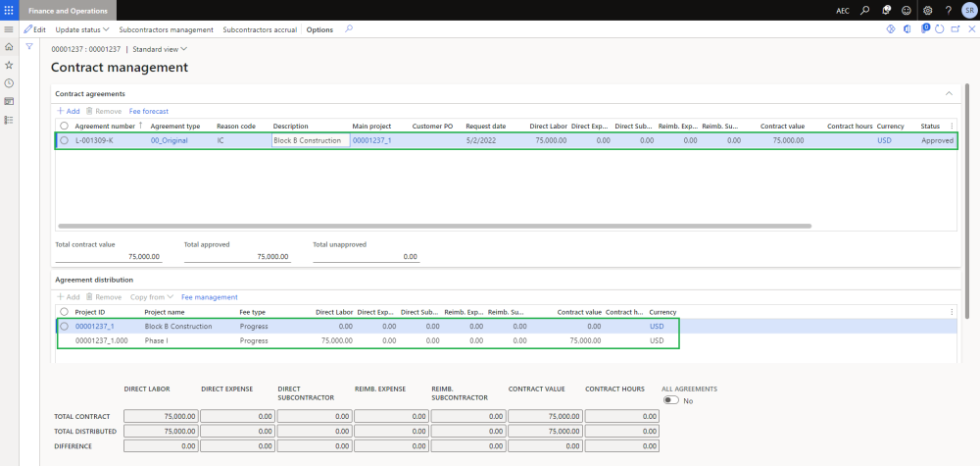The image size is (980, 466).
Task: Click the Fee management link
Action: [x=209, y=296]
